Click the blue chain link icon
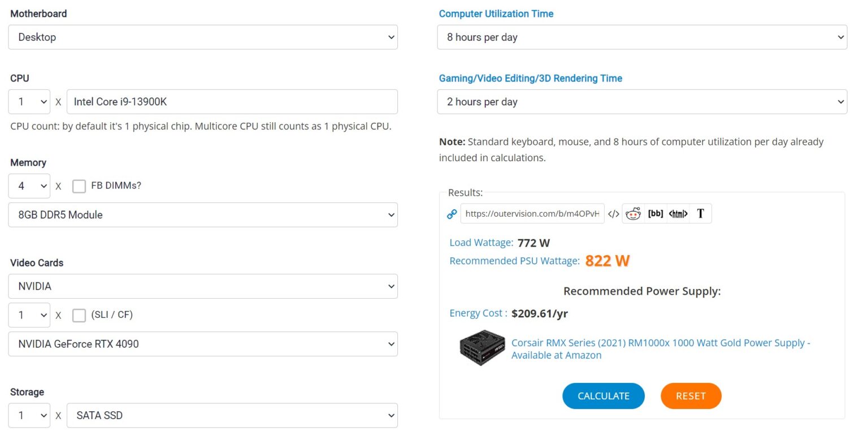Screen dimensions: 868x431 452,214
